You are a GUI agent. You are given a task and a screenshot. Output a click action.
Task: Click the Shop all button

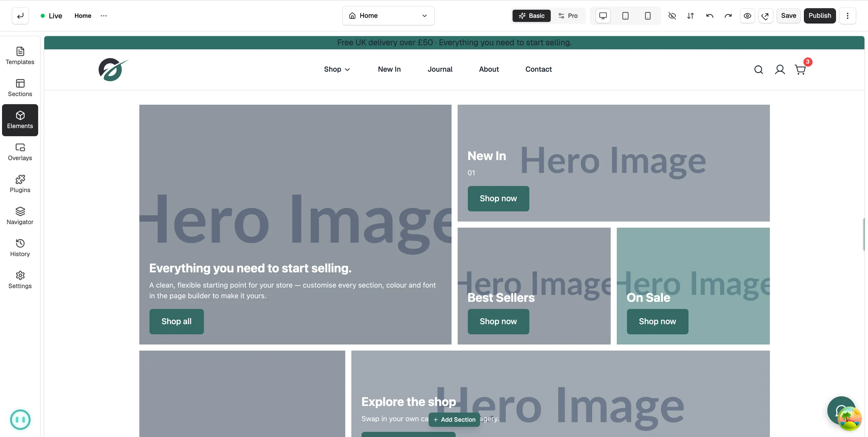tap(176, 321)
